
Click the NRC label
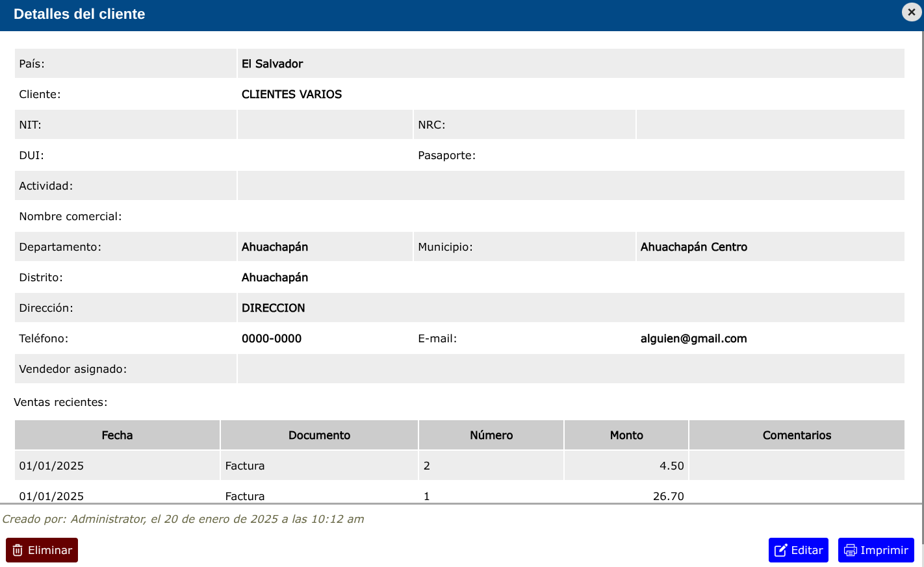(431, 125)
